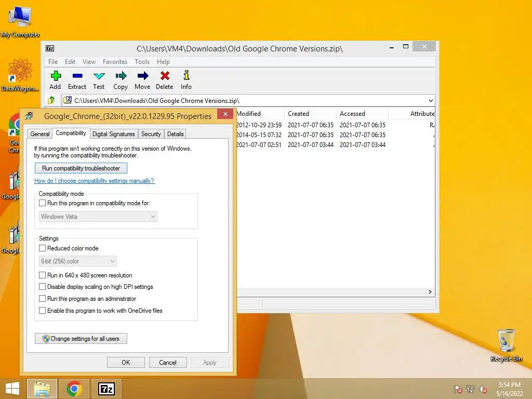532x399 pixels.
Task: Click the Cancel button
Action: click(168, 362)
